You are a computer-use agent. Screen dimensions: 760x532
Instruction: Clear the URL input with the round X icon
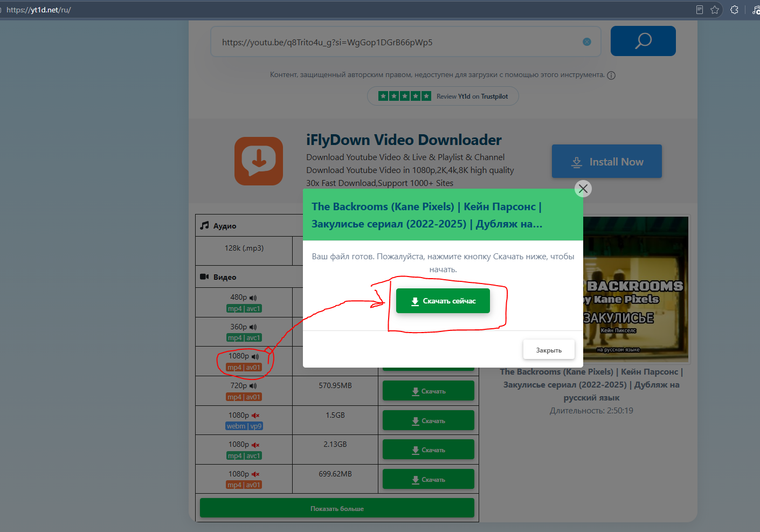pos(587,42)
